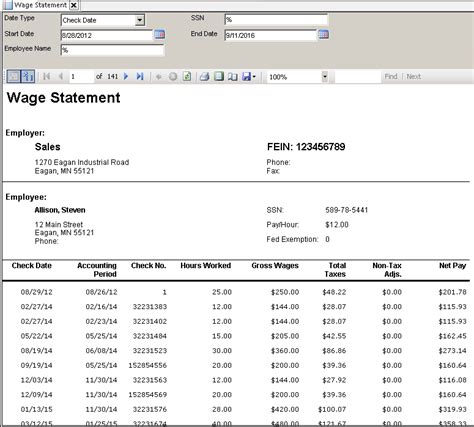The height and width of the screenshot is (427, 474).
Task: Open Start Date calendar picker
Action: (159, 34)
